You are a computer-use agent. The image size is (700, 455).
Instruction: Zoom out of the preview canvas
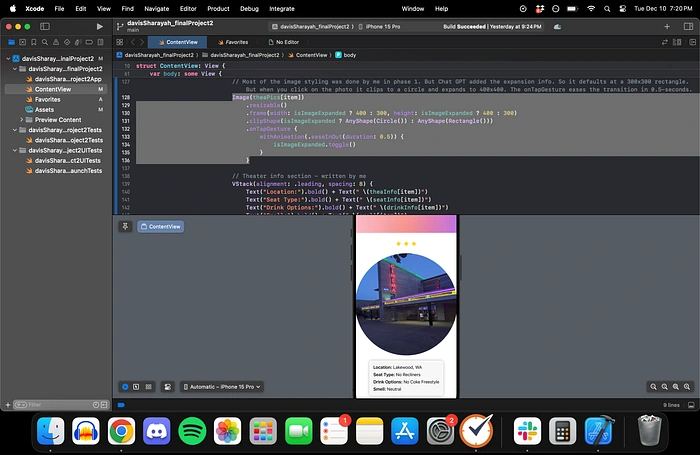(x=653, y=386)
